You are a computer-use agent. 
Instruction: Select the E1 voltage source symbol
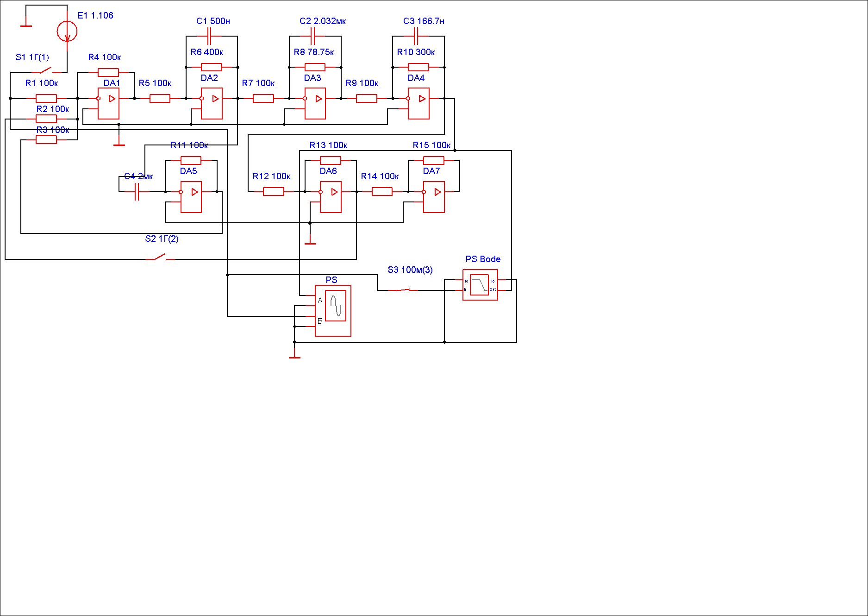(67, 31)
